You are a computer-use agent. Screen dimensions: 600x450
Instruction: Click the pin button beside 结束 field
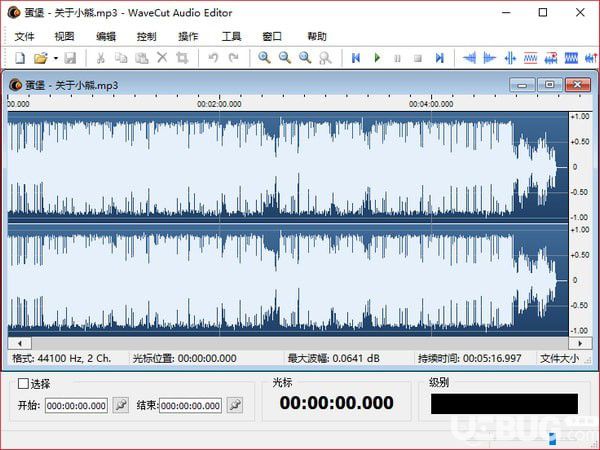pyautogui.click(x=235, y=405)
